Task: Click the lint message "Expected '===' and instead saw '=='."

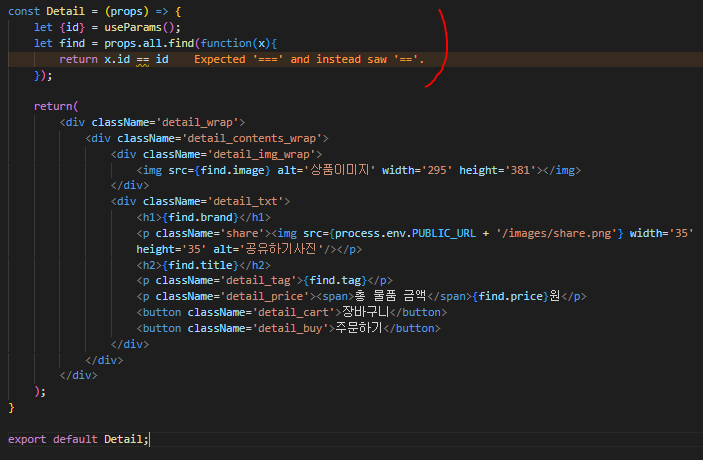Action: tap(309, 59)
